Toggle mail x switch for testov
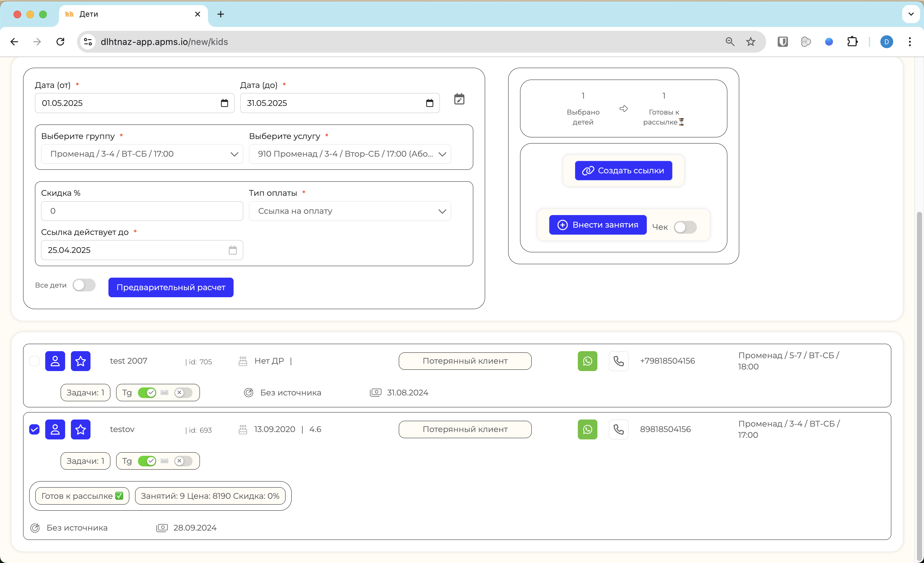924x563 pixels. pyautogui.click(x=183, y=461)
